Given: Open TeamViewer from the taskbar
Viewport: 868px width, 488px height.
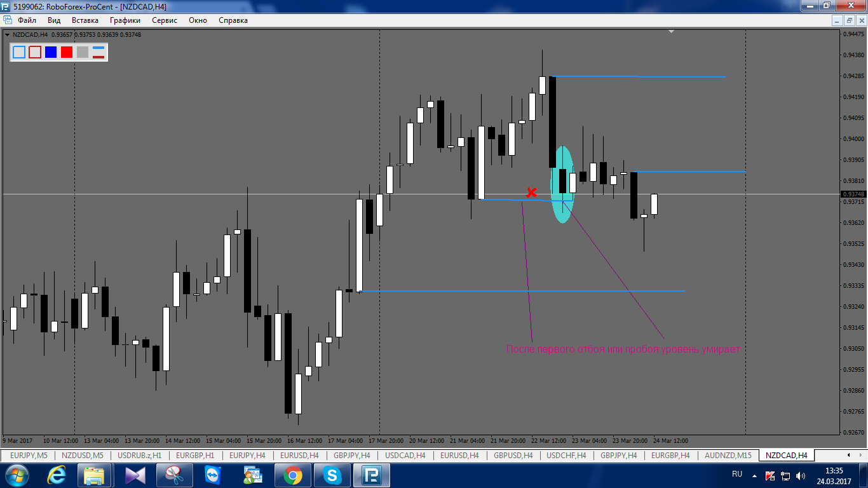Looking at the screenshot, I should tap(214, 475).
